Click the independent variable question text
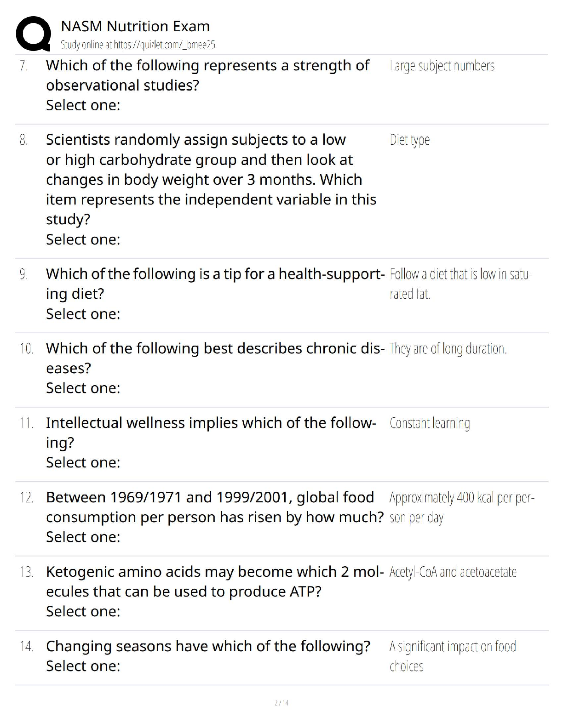 [x=211, y=179]
